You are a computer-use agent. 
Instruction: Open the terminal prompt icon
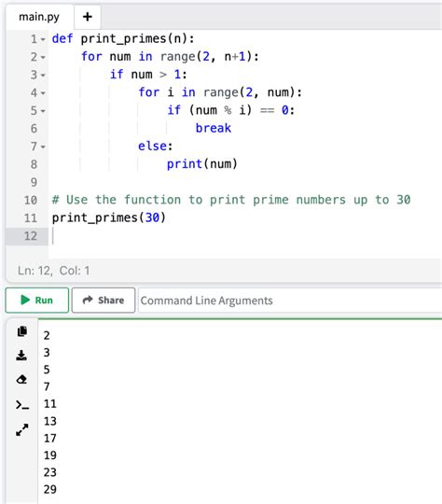22,405
